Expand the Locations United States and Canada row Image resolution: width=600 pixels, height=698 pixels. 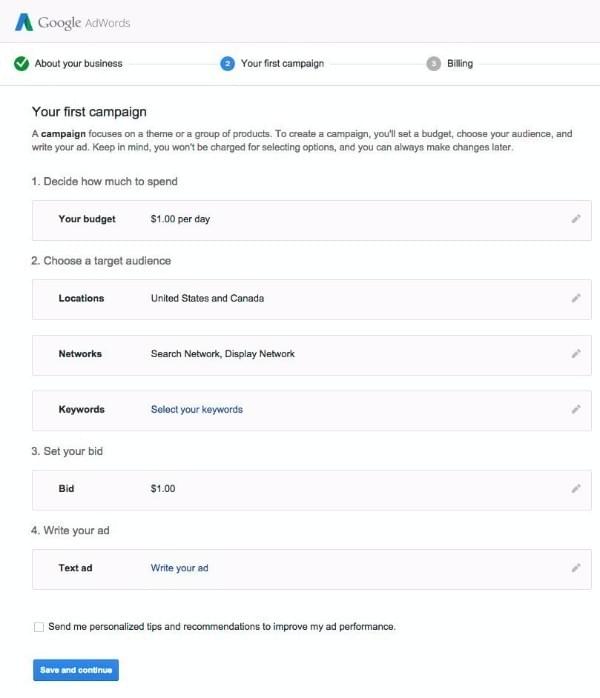pos(312,300)
